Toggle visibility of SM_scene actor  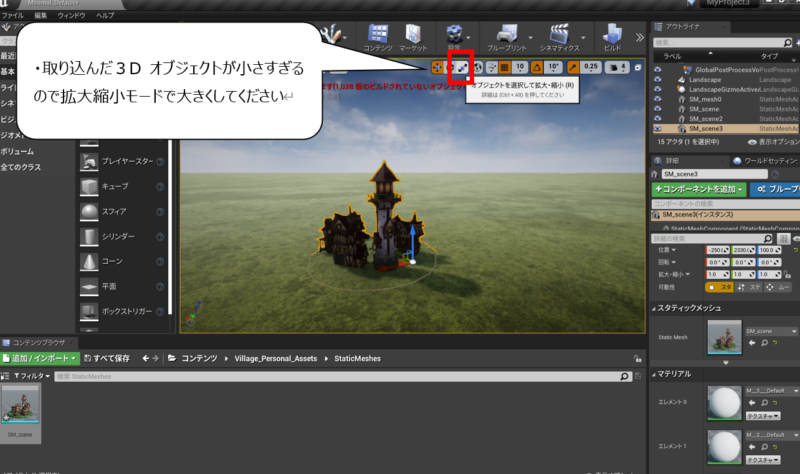tap(657, 109)
